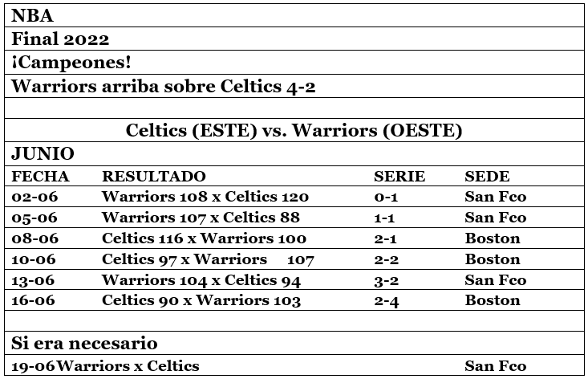Click result 'Celtics 116 x Warriors 100'
The width and height of the screenshot is (588, 379).
tap(204, 238)
